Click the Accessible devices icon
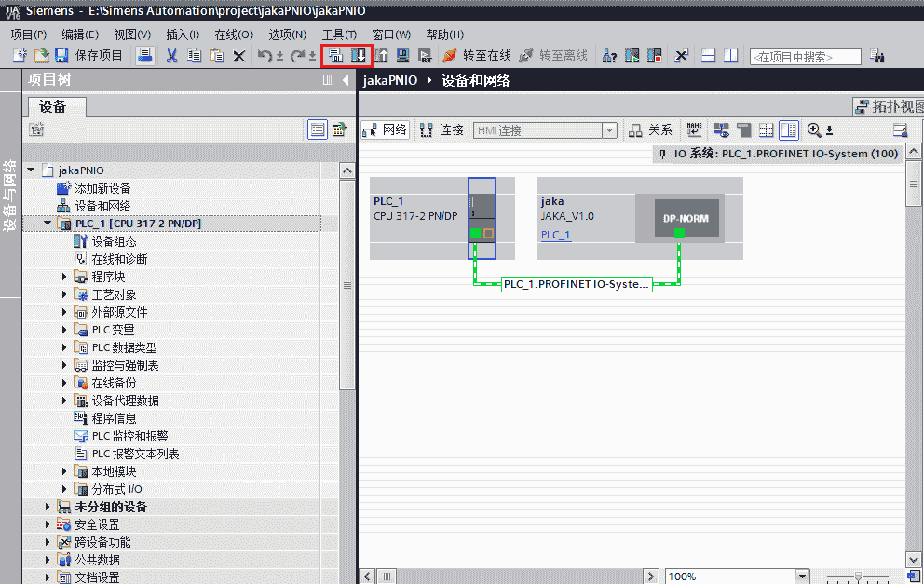The image size is (924, 584). tap(610, 56)
